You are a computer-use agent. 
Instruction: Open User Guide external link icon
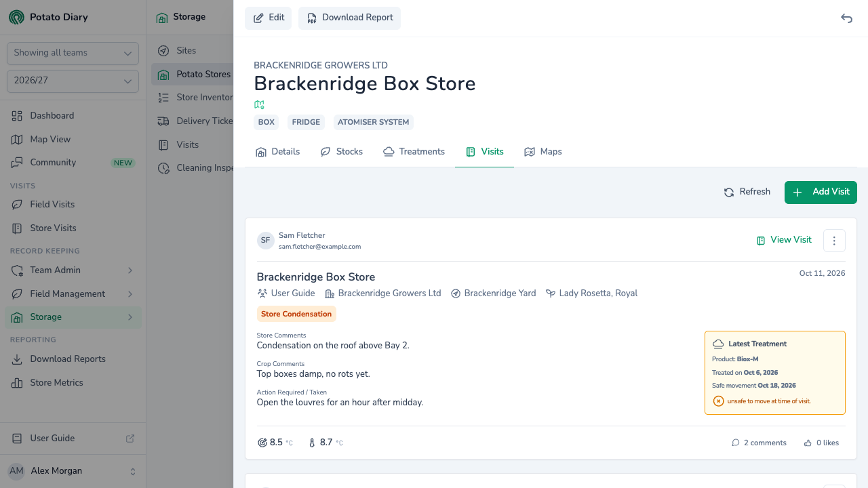[x=130, y=439]
